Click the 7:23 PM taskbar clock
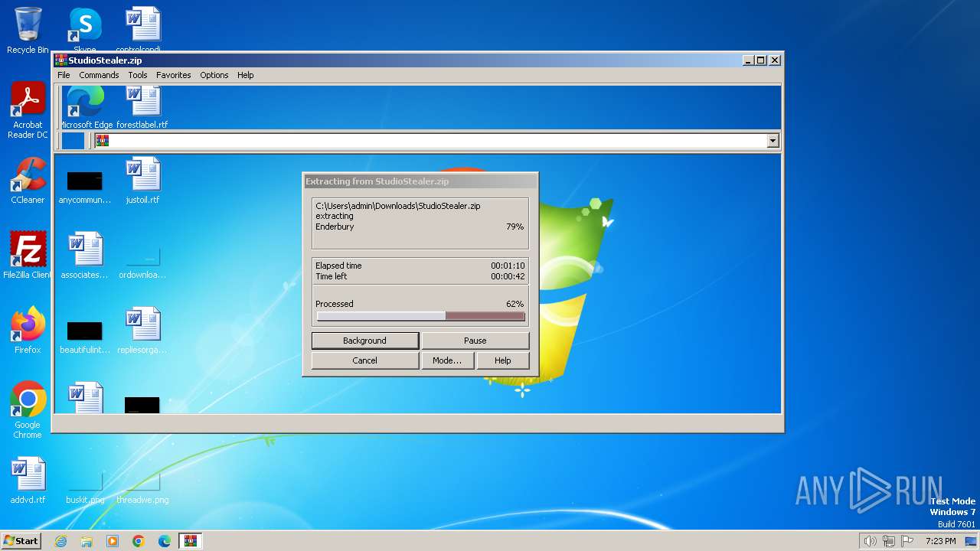The height and width of the screenshot is (551, 980). 940,541
